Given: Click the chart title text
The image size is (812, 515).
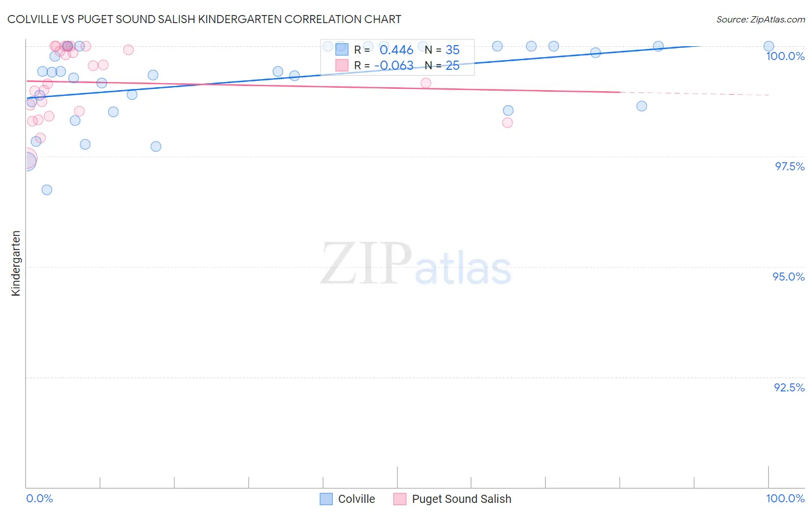Looking at the screenshot, I should tap(204, 19).
